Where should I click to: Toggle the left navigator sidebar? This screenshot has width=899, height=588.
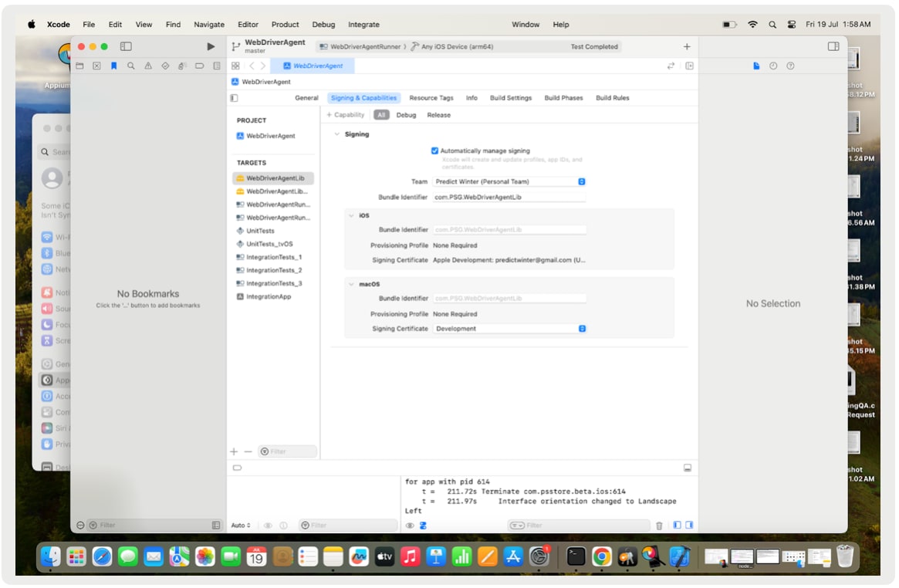pos(126,47)
